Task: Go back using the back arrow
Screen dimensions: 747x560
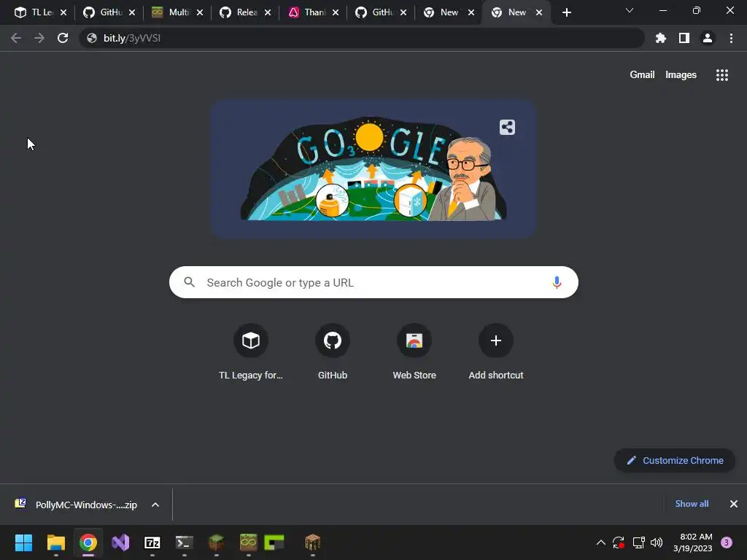Action: point(16,38)
